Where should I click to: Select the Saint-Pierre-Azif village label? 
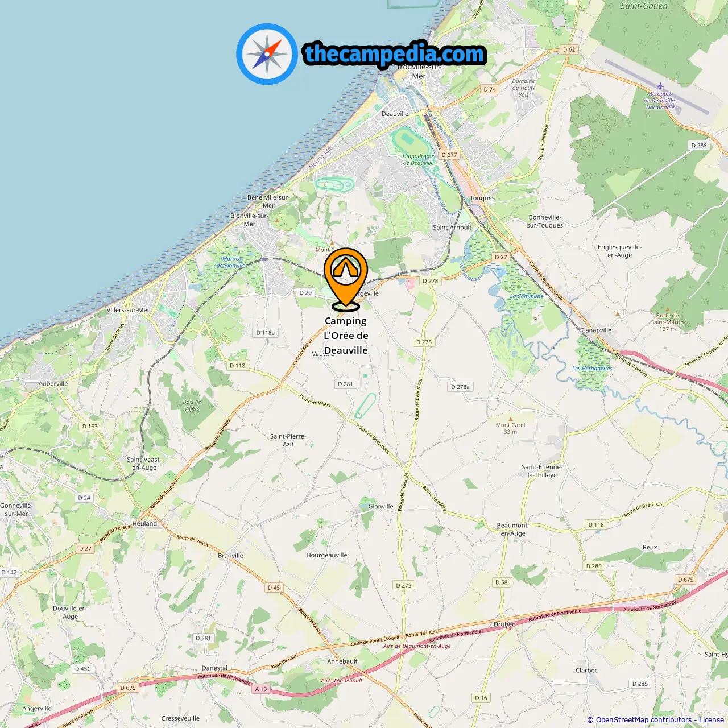(x=288, y=440)
